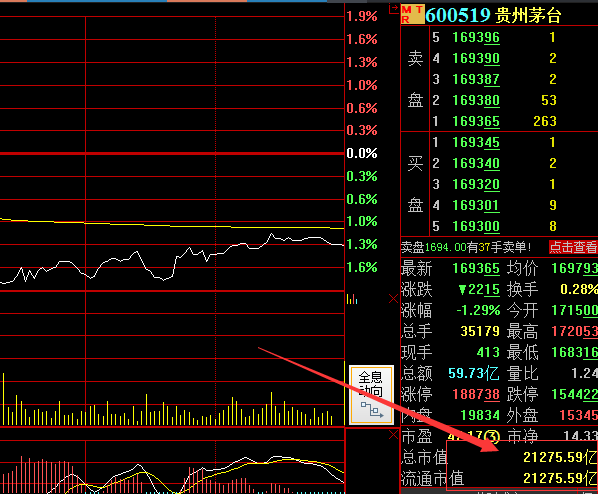Click the 现手 value 413

click(488, 352)
